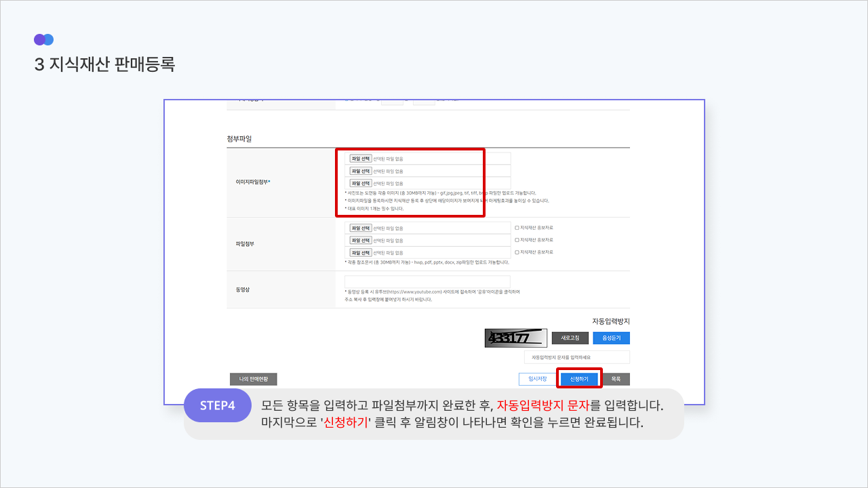Open 나의 판매현황 page
The width and height of the screenshot is (868, 488).
click(x=253, y=380)
